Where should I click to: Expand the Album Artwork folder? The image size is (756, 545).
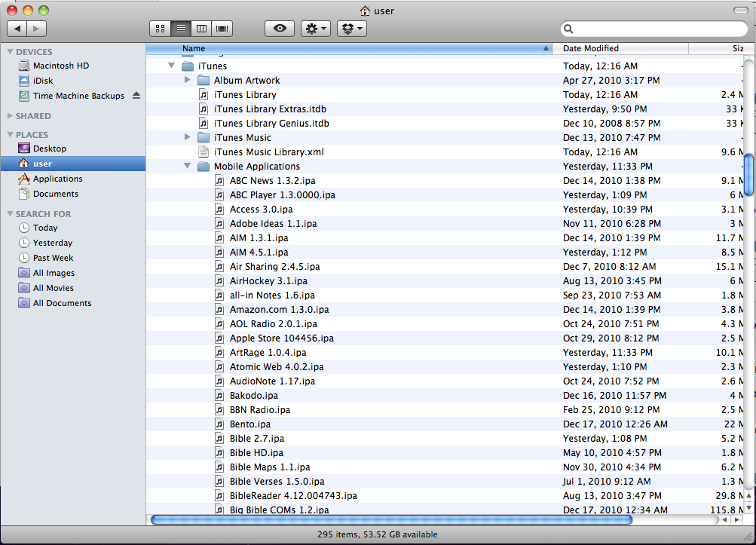pyautogui.click(x=188, y=80)
